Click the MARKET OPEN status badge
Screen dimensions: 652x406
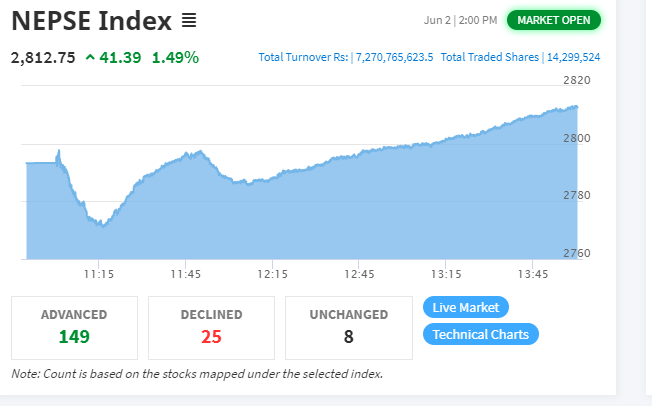pos(553,20)
